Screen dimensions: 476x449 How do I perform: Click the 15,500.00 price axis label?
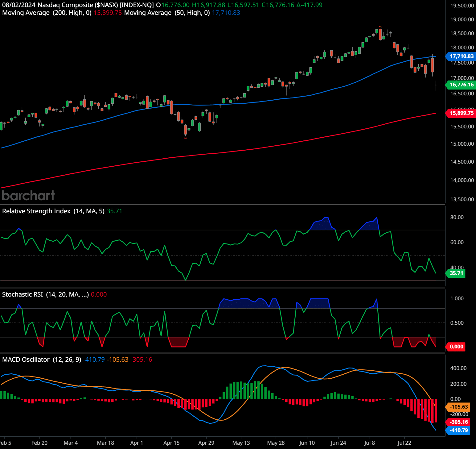462,127
